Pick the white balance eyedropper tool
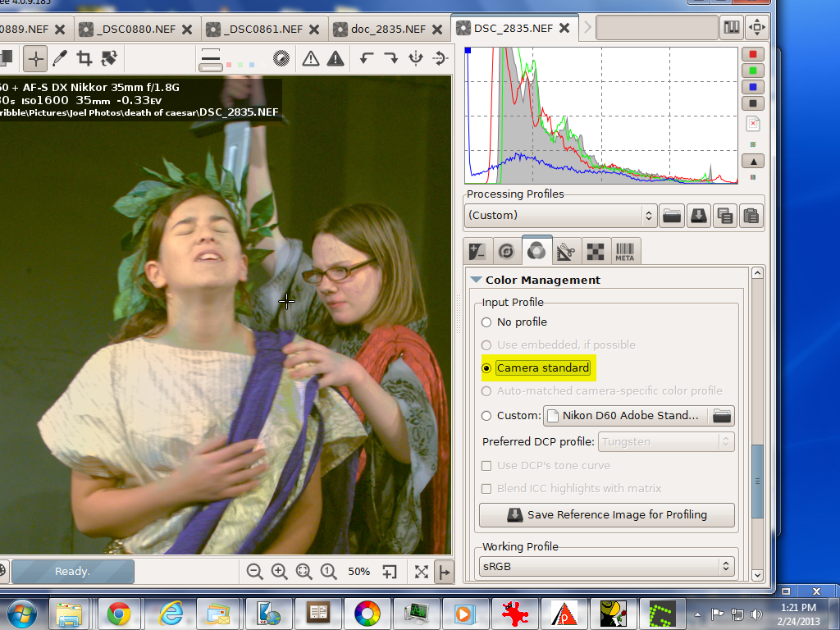The image size is (840, 630). (x=60, y=58)
